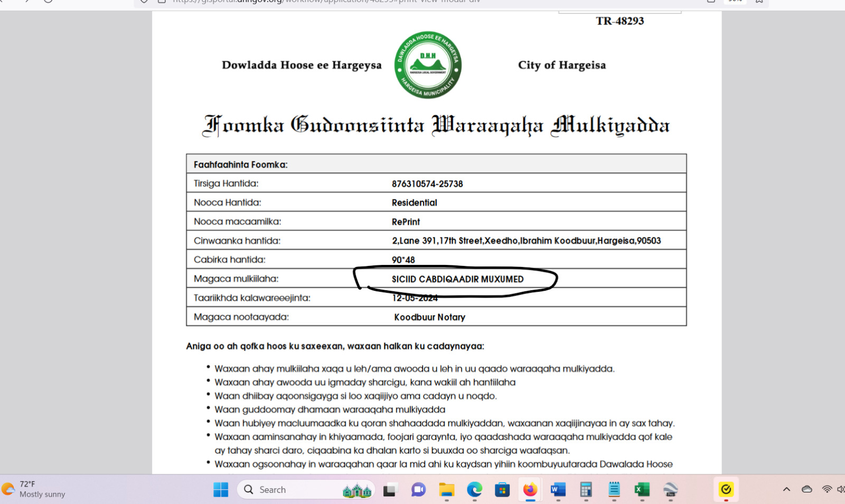Click the 'Faahfaahinta Foomka:' table header

point(240,165)
